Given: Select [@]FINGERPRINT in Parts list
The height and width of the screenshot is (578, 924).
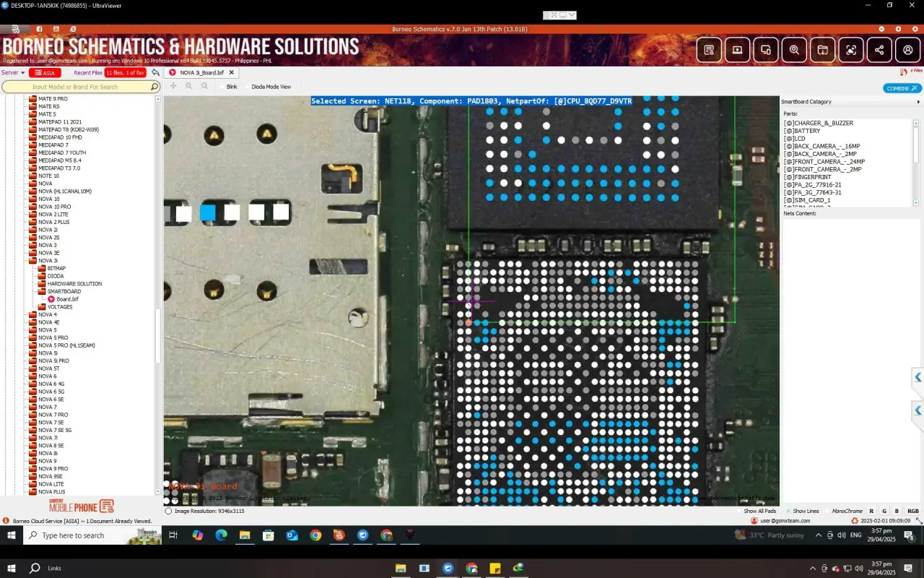Looking at the screenshot, I should (807, 177).
